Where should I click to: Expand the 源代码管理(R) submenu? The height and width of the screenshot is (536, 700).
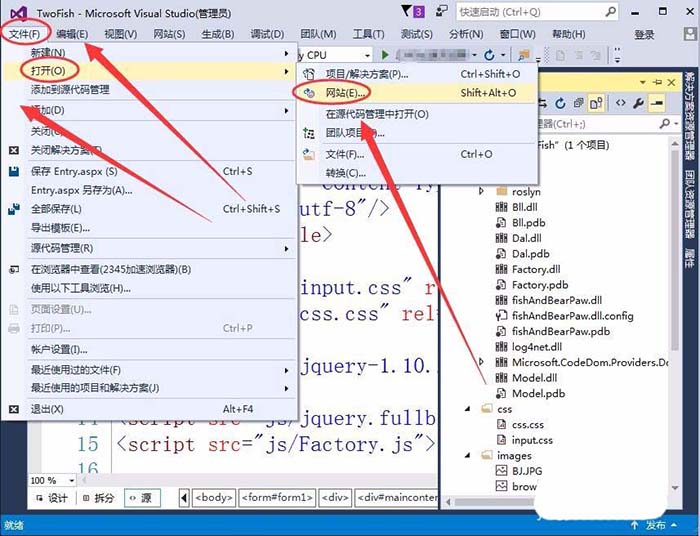tap(150, 249)
